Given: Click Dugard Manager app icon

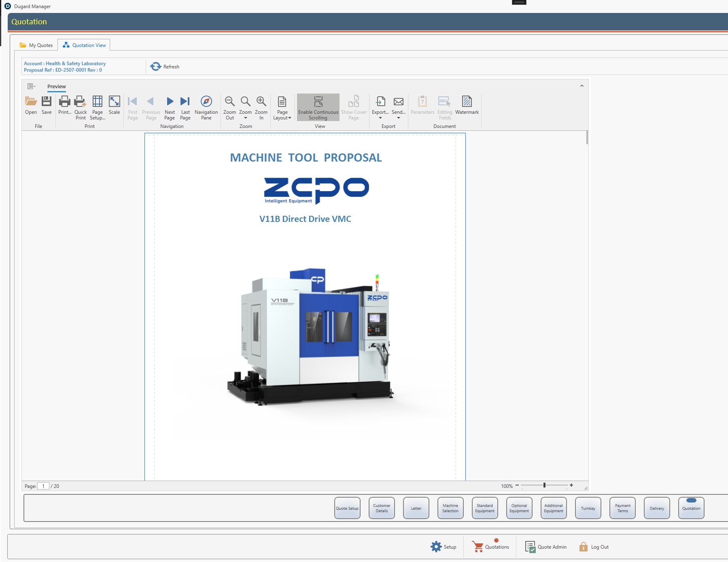Looking at the screenshot, I should [x=8, y=6].
